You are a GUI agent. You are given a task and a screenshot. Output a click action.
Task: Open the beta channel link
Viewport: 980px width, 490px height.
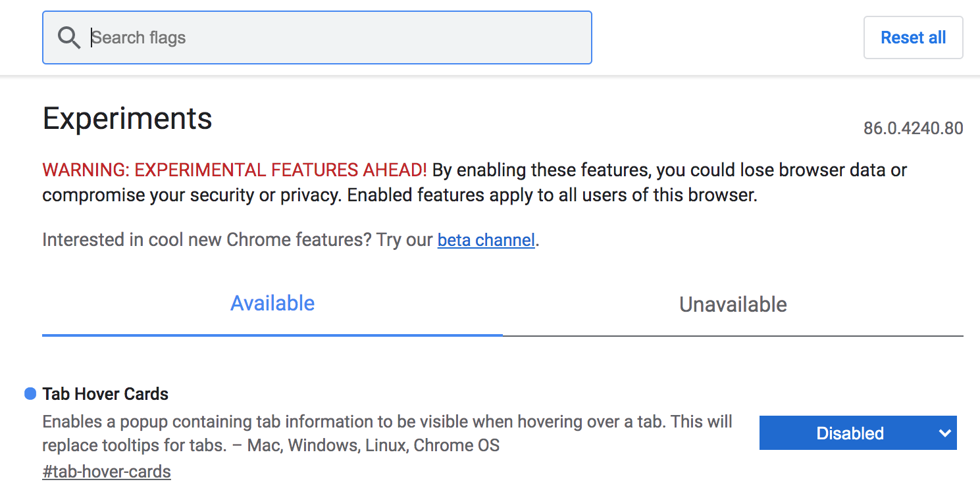pyautogui.click(x=486, y=240)
